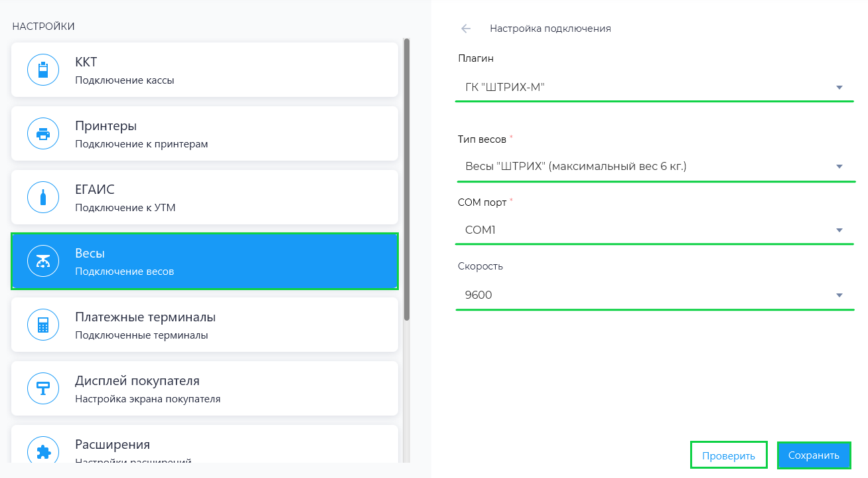Viewport: 868px width, 478px height.
Task: Click the Проверить button
Action: pos(729,455)
